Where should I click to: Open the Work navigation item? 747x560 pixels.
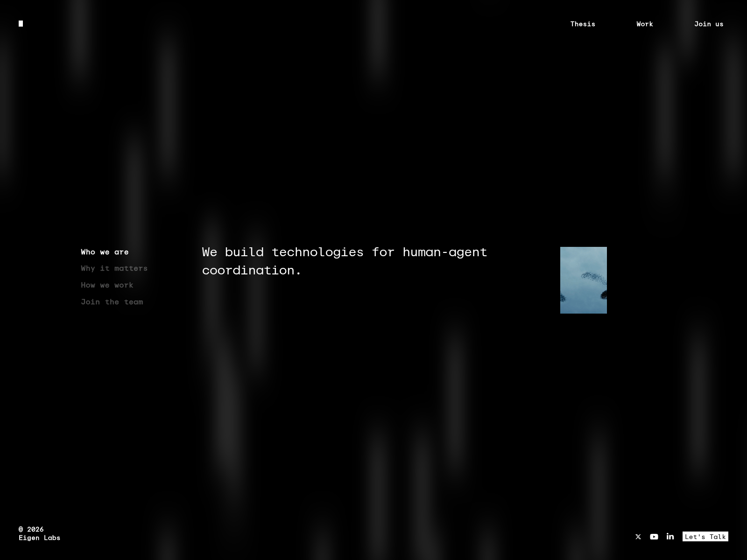(x=645, y=24)
